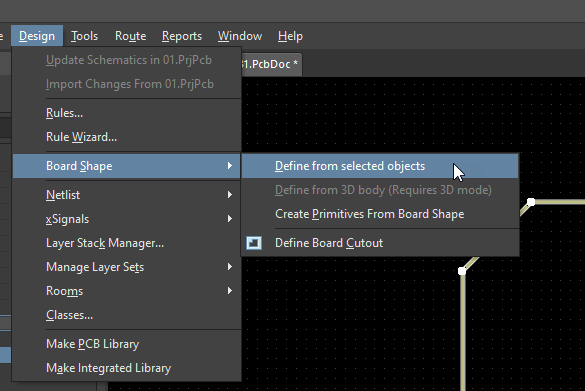Open Rules dialog from Design menu
This screenshot has height=391, width=585.
(x=126, y=113)
